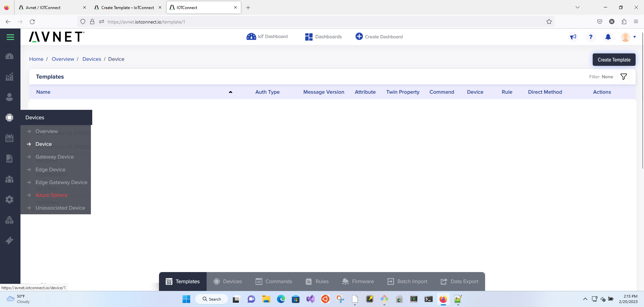Click the AVNET logo
Viewport: 644px width, 307px height.
pos(57,37)
